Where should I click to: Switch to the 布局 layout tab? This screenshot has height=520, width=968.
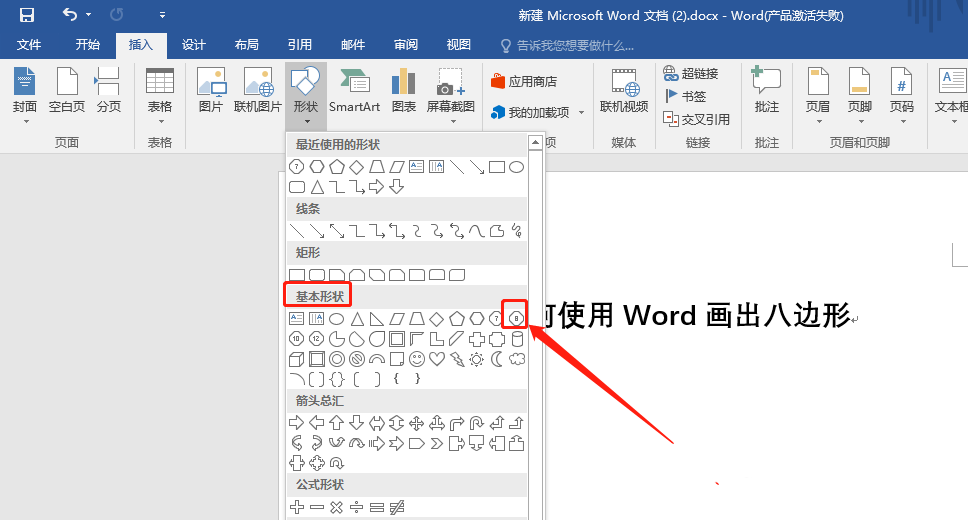[x=246, y=44]
